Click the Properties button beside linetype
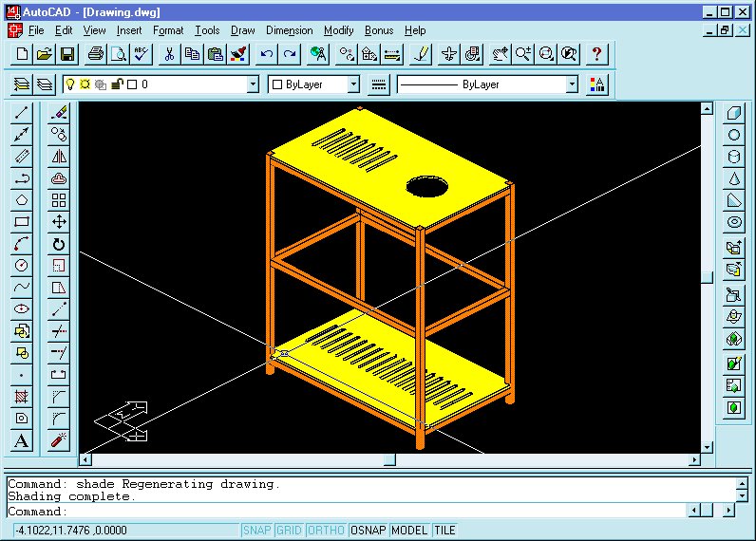The image size is (756, 541). point(596,84)
